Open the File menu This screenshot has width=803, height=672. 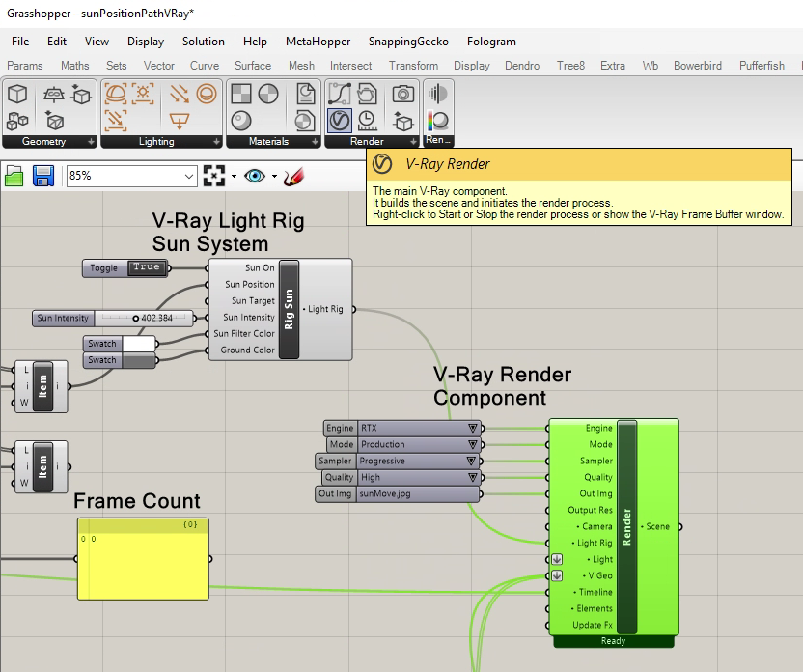click(x=20, y=42)
